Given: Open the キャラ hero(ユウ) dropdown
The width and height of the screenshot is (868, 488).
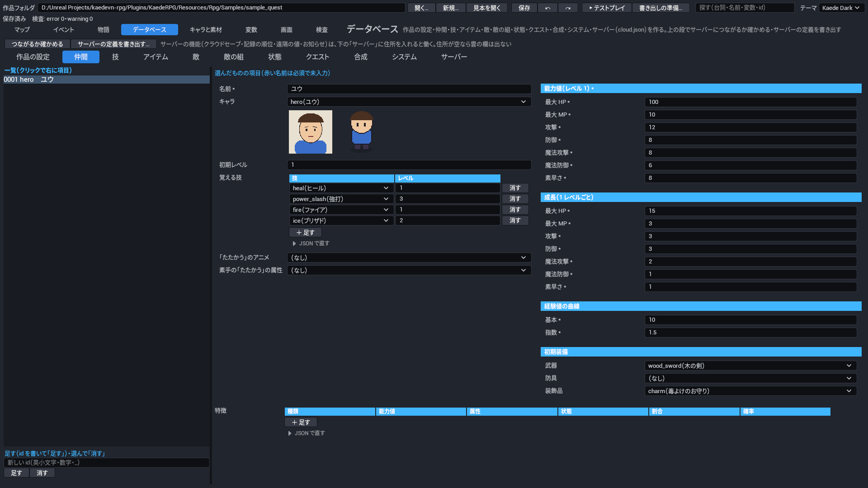Looking at the screenshot, I should coord(409,102).
